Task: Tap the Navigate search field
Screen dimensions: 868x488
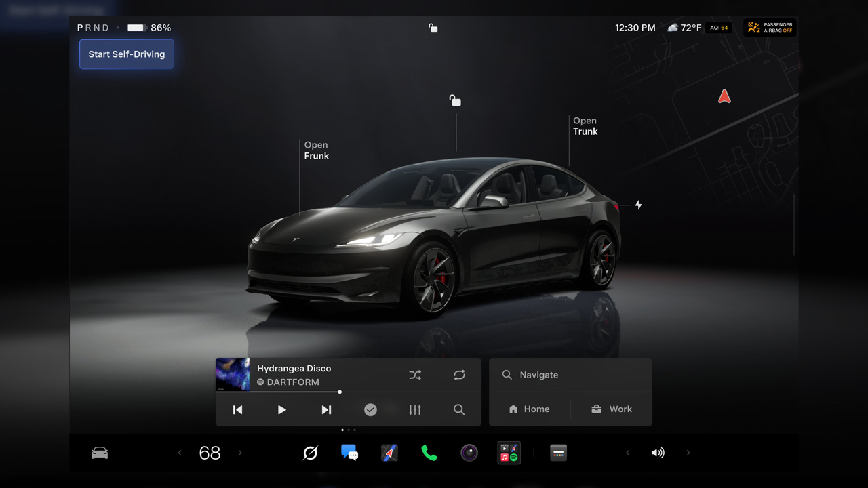Action: coord(570,375)
